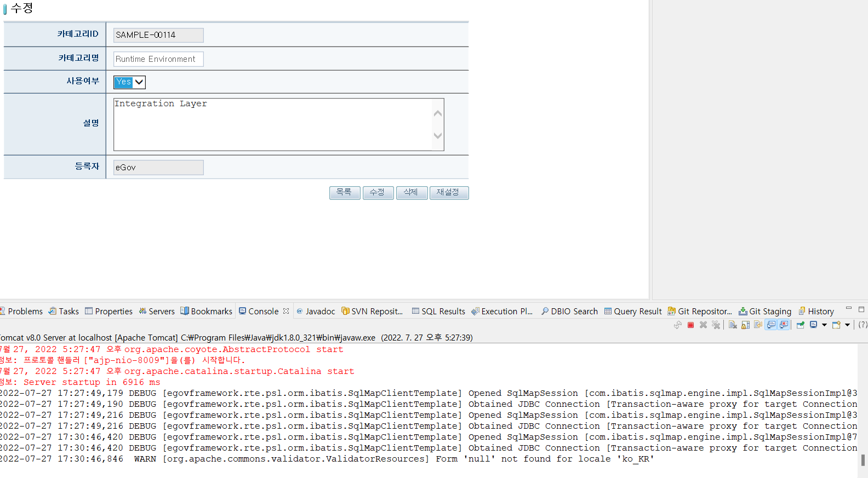This screenshot has width=868, height=478.
Task: Open the Javadoc tab
Action: (x=316, y=312)
